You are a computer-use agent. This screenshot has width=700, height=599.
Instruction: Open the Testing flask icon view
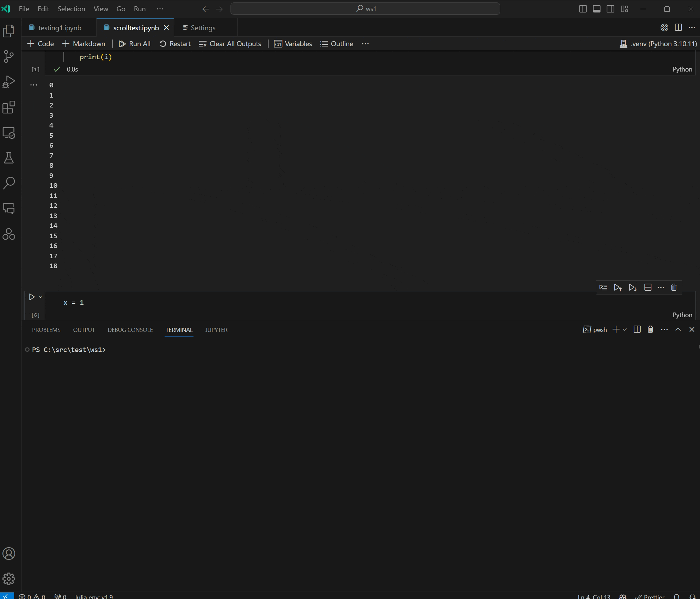coord(9,158)
